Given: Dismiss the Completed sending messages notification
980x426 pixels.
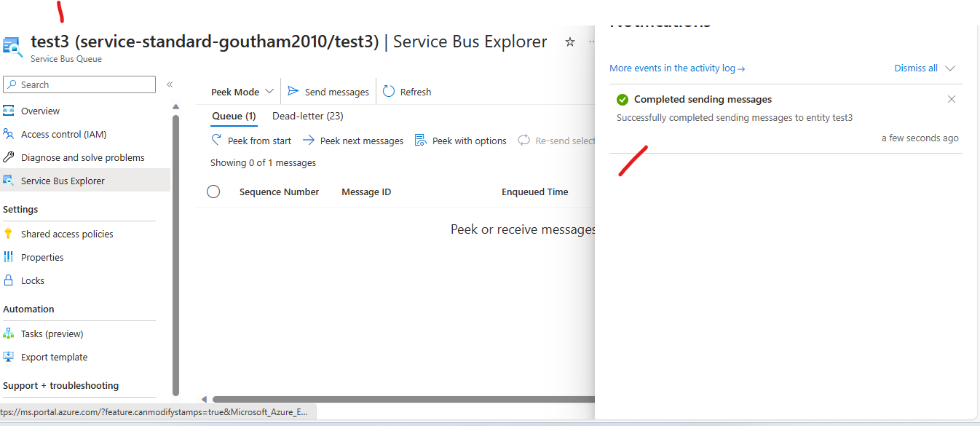Looking at the screenshot, I should 951,98.
